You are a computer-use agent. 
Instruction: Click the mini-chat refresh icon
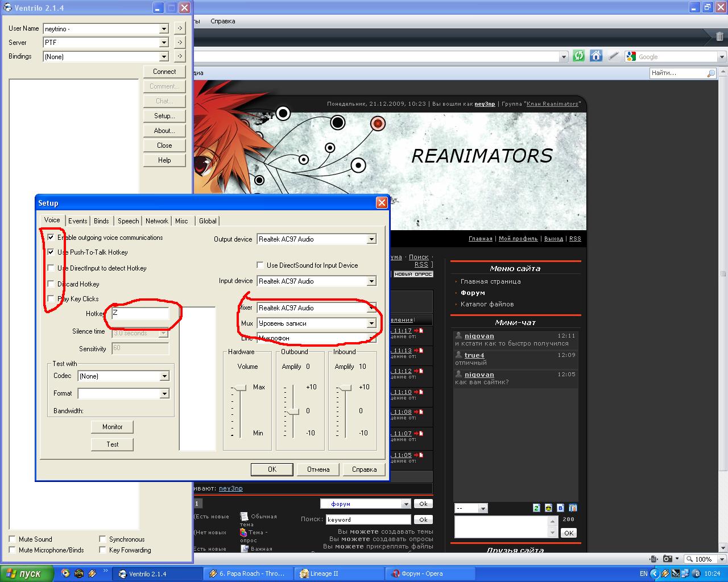click(536, 508)
